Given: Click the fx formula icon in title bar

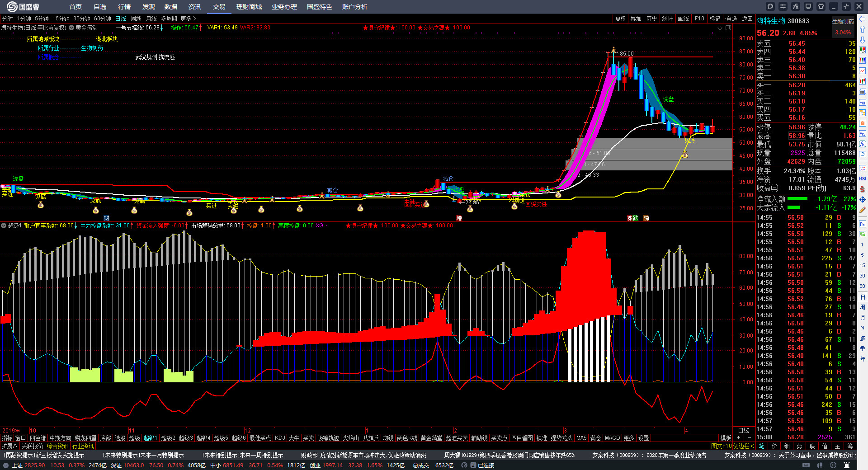Looking at the screenshot, I should click(796, 6).
